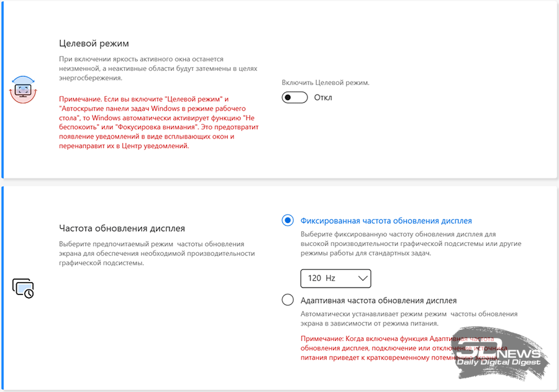
Task: Enable the Целевой режим toggle switch
Action: click(294, 98)
